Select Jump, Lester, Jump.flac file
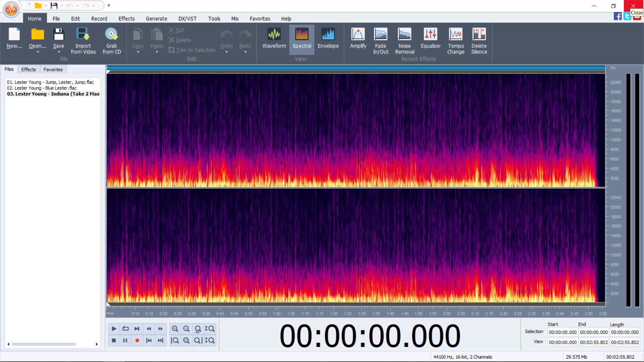 [x=50, y=82]
